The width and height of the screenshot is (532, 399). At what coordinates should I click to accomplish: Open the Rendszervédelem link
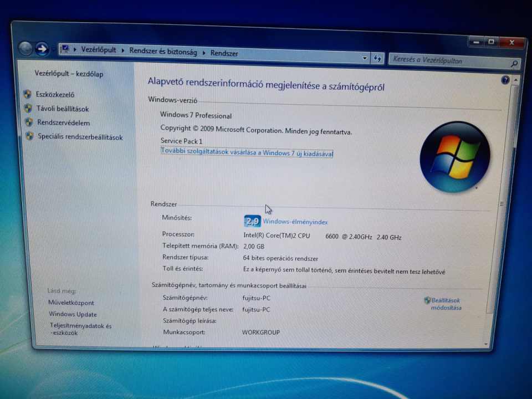click(63, 123)
